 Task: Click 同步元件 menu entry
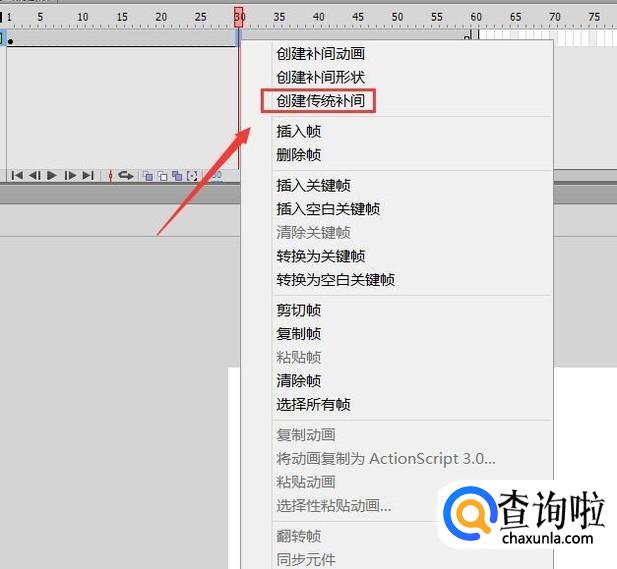pos(306,559)
